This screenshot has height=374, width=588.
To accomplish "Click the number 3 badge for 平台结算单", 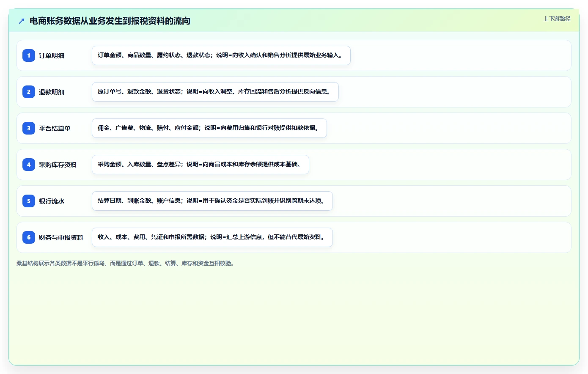I will tap(29, 128).
